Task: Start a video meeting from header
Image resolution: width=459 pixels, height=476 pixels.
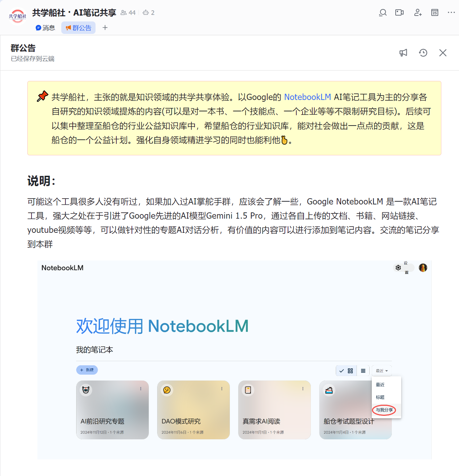Action: click(399, 13)
